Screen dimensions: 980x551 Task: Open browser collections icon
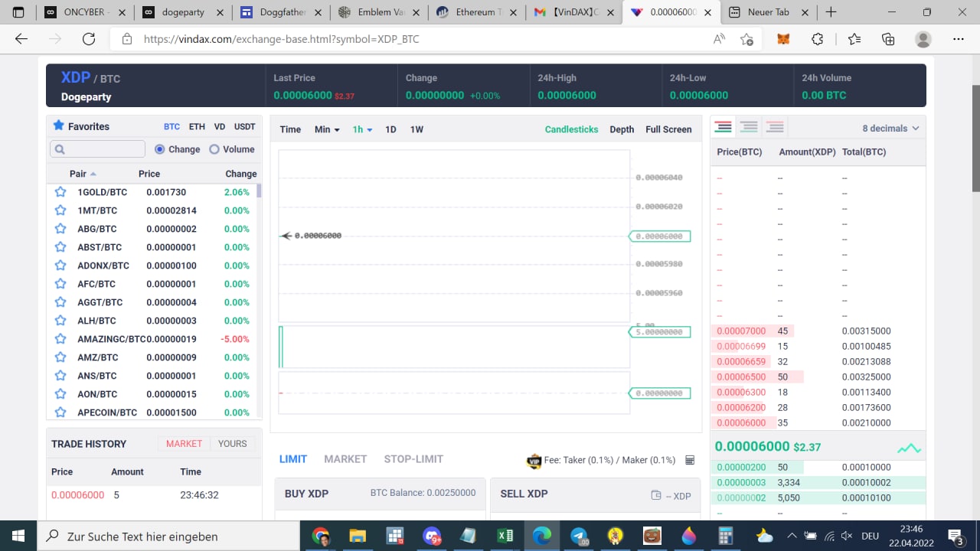pyautogui.click(x=888, y=39)
